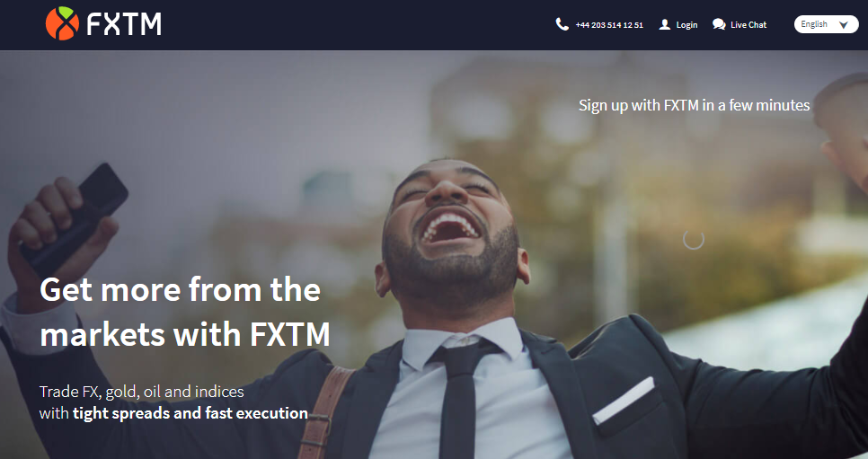Click the white pocket square on the jacket
Viewport: 868px width, 459px height.
[x=624, y=401]
